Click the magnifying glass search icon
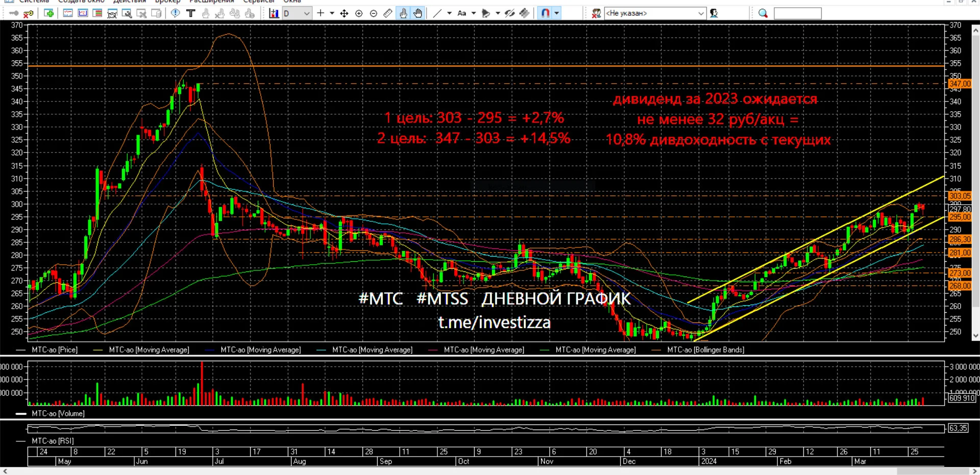This screenshot has height=475, width=980. pyautogui.click(x=763, y=13)
